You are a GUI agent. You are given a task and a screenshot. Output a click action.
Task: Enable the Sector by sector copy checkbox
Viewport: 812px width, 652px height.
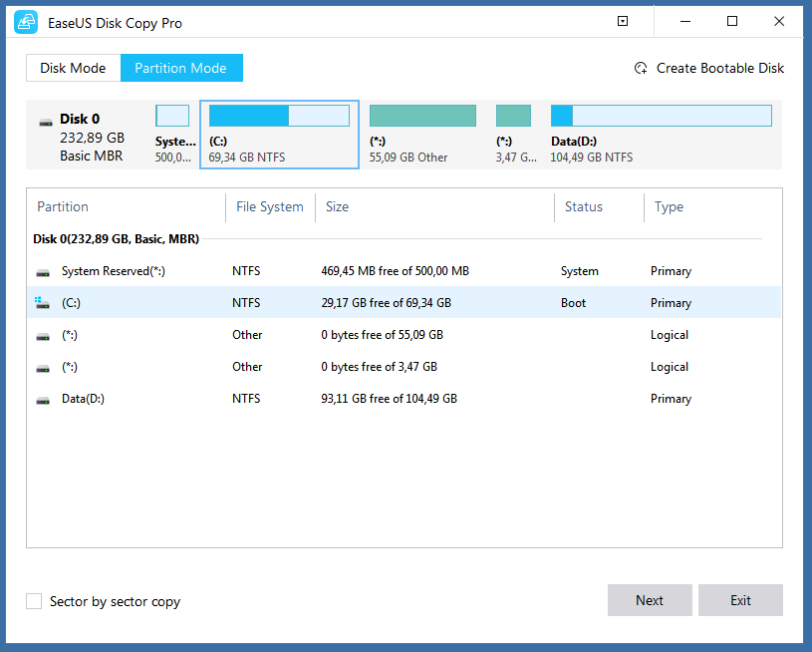[x=35, y=601]
